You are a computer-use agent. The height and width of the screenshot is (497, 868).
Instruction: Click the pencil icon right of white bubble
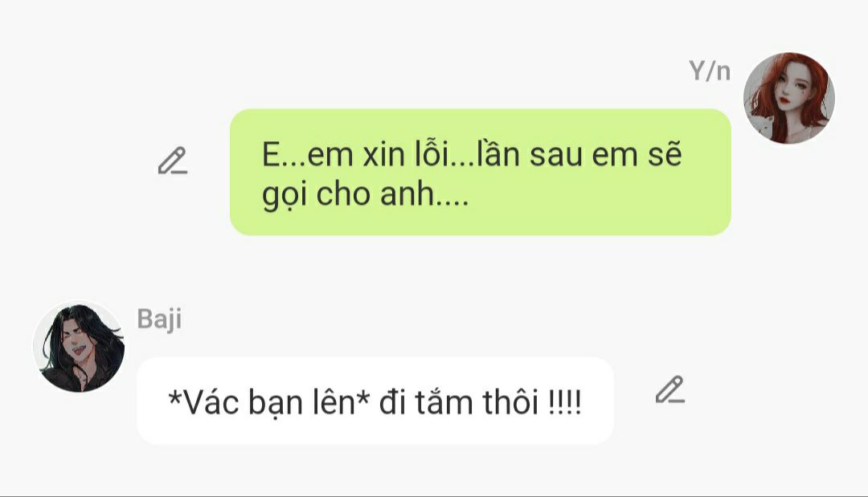click(x=669, y=389)
